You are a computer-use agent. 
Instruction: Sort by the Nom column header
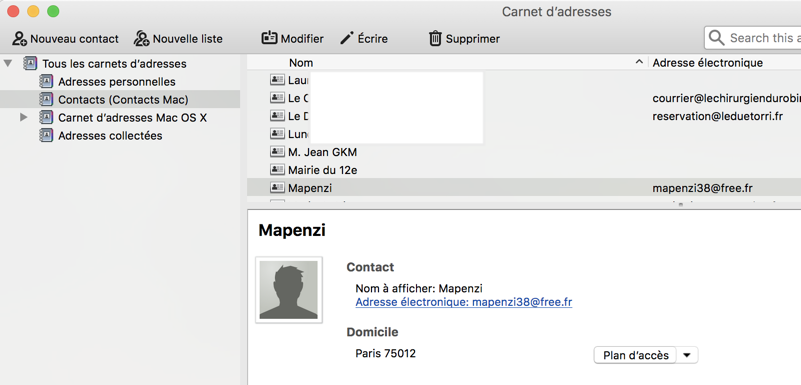click(301, 63)
